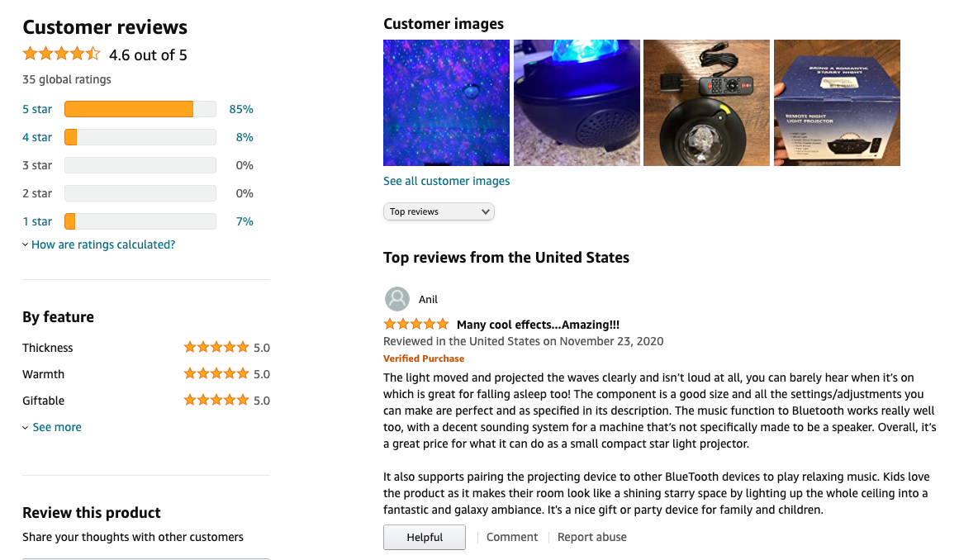Click the stars next to Thickness

click(x=216, y=347)
